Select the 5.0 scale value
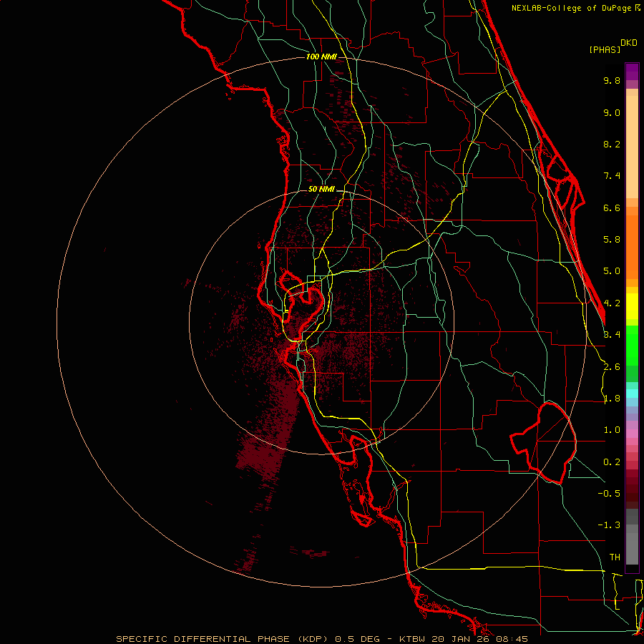The image size is (644, 644). click(612, 271)
